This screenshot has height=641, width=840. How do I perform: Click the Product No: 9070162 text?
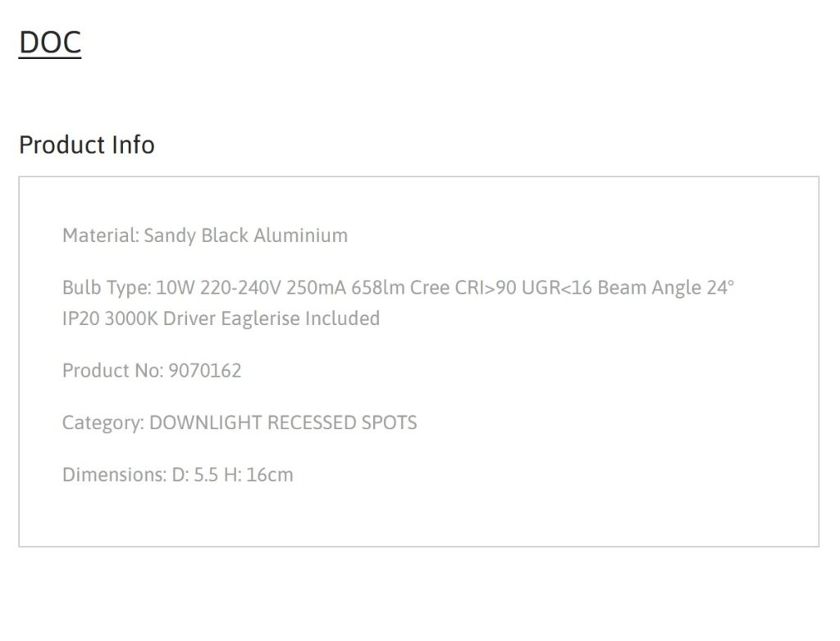(152, 370)
